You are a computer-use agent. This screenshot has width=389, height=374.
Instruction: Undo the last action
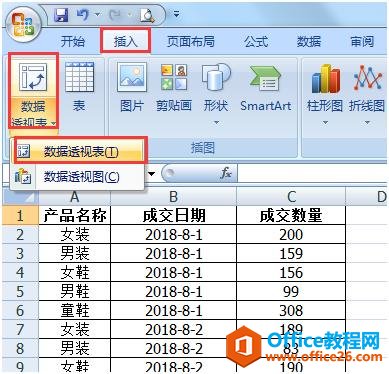point(83,15)
